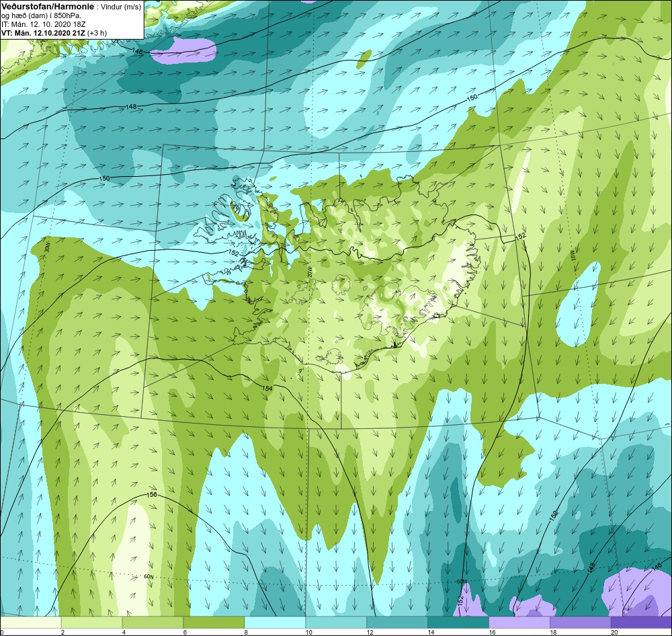
Task: Click the olive green 6–8 m/s legend swatch
Action: click(214, 623)
